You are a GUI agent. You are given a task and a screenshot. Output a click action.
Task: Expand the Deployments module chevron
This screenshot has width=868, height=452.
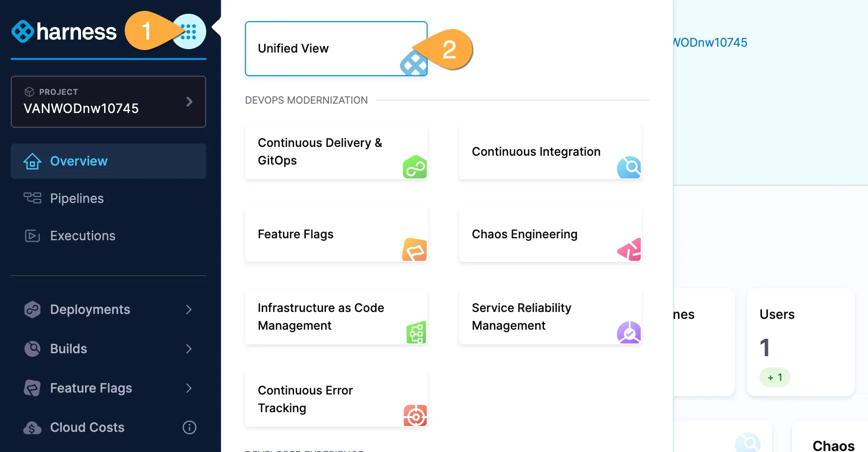189,310
